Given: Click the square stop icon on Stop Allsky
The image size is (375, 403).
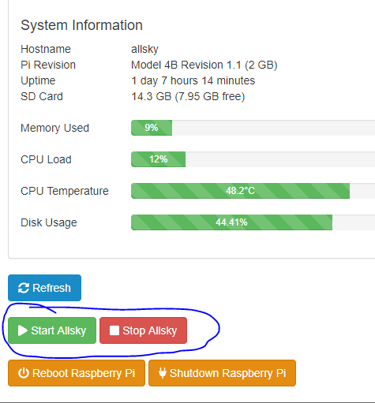Looking at the screenshot, I should [114, 330].
